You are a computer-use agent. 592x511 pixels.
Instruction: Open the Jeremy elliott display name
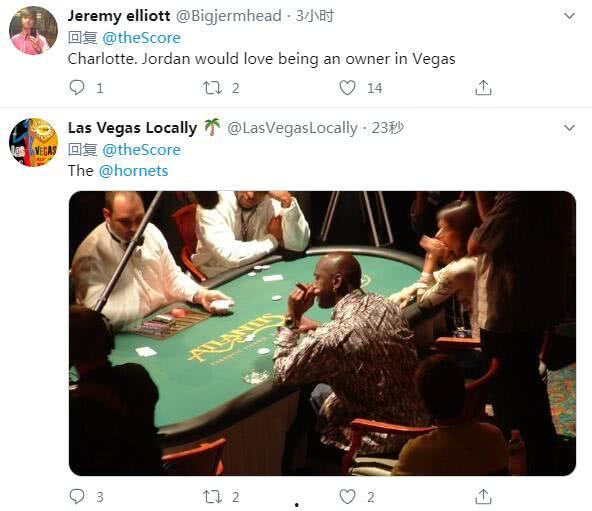[x=119, y=16]
